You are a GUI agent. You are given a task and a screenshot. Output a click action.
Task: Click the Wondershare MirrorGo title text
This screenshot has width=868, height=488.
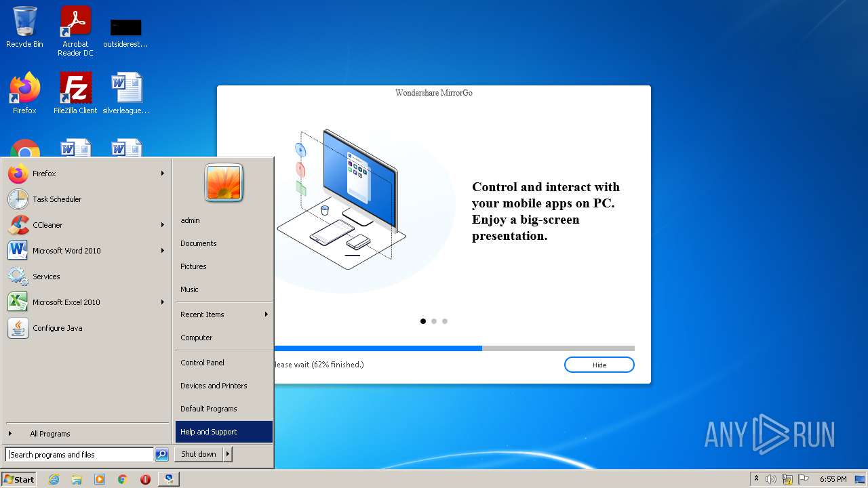pyautogui.click(x=434, y=93)
